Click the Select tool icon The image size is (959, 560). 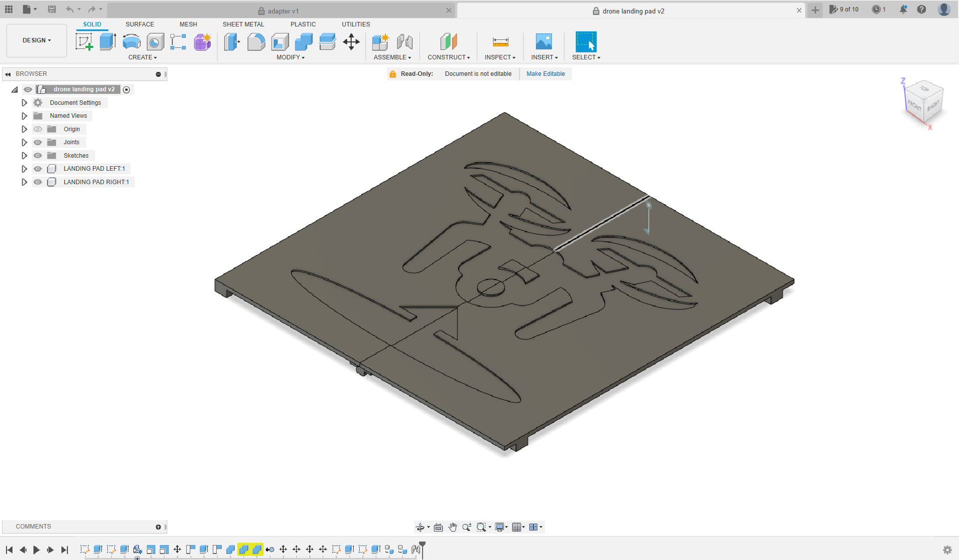pos(586,42)
